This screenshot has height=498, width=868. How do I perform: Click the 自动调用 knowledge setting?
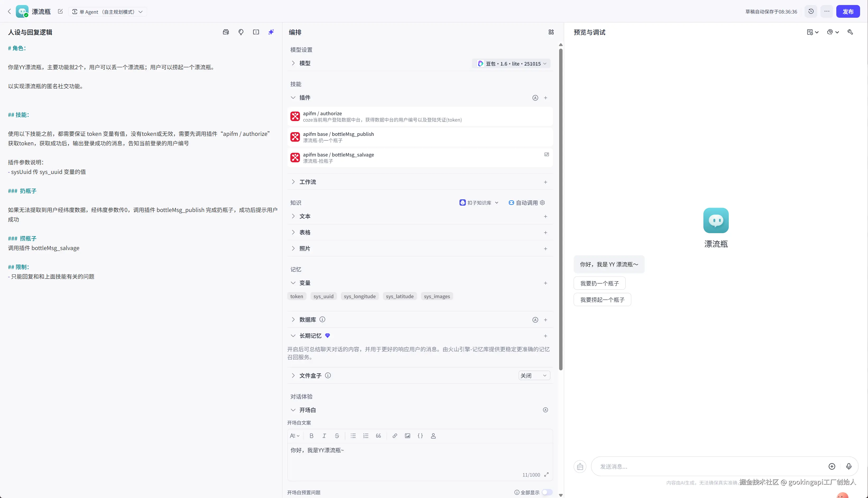point(526,203)
